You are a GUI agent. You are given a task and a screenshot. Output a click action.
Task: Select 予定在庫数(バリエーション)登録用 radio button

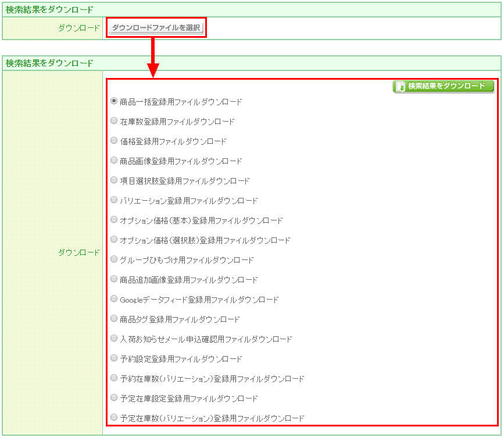click(114, 418)
